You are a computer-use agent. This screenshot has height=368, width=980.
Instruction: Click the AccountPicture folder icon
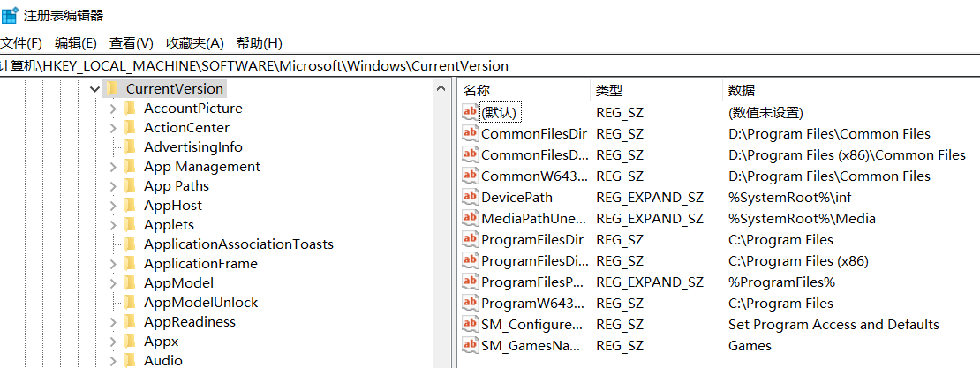(130, 108)
